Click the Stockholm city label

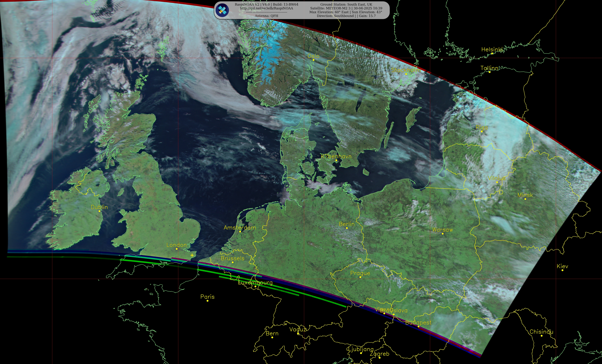tap(406, 70)
